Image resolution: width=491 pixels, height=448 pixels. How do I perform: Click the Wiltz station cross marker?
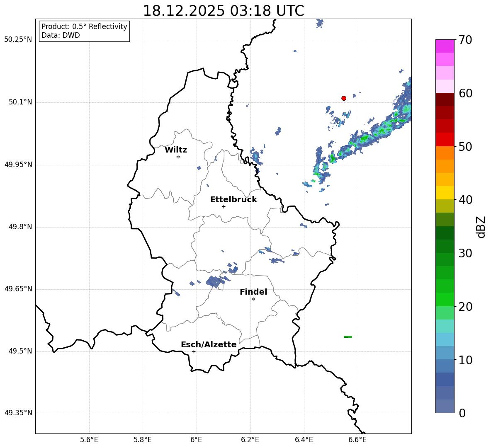tap(178, 157)
